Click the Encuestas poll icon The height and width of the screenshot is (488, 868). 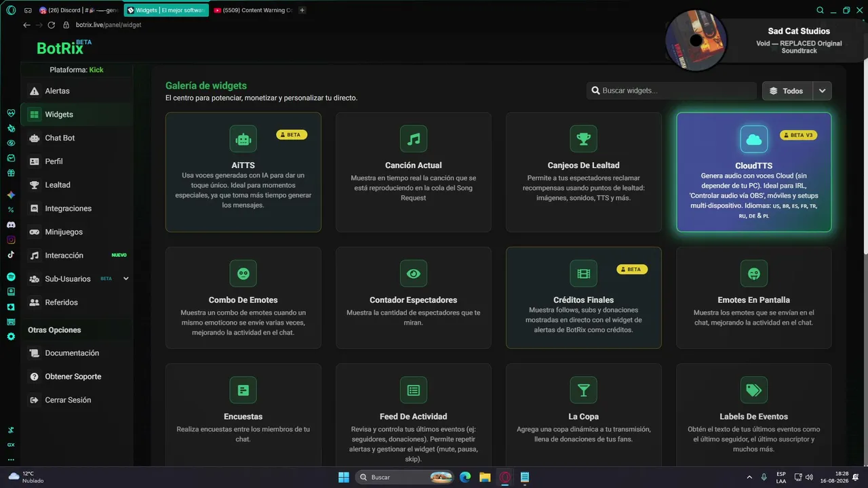click(243, 390)
